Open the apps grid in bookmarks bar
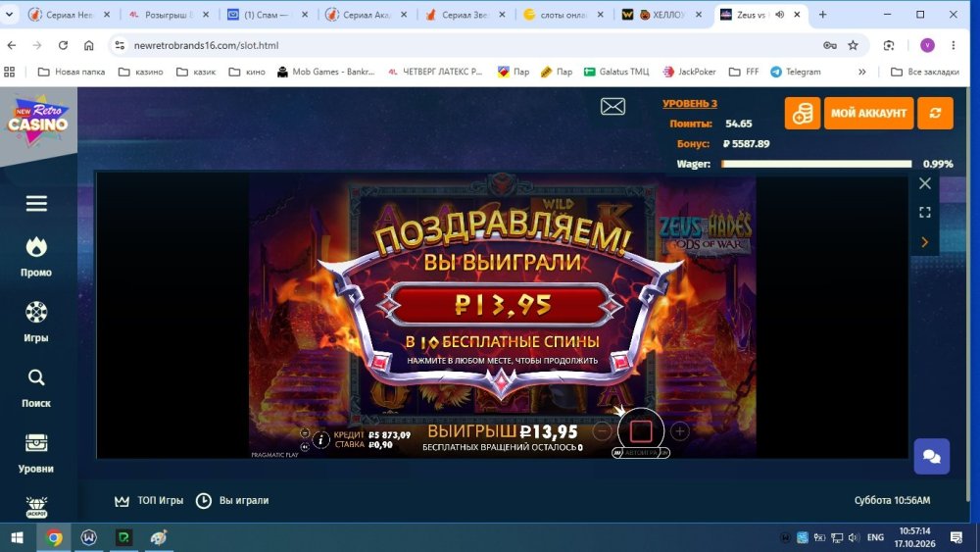Screen dimensions: 980x552 [10, 72]
